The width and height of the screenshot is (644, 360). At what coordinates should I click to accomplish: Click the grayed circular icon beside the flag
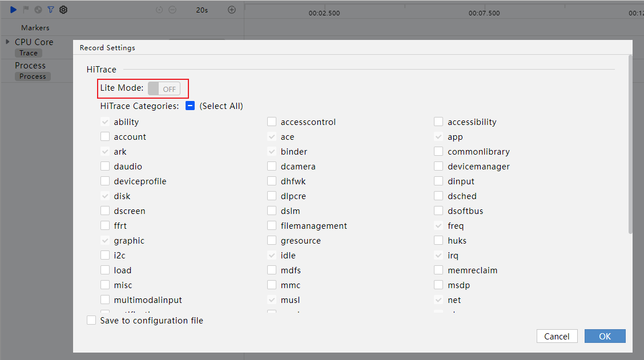coord(38,10)
